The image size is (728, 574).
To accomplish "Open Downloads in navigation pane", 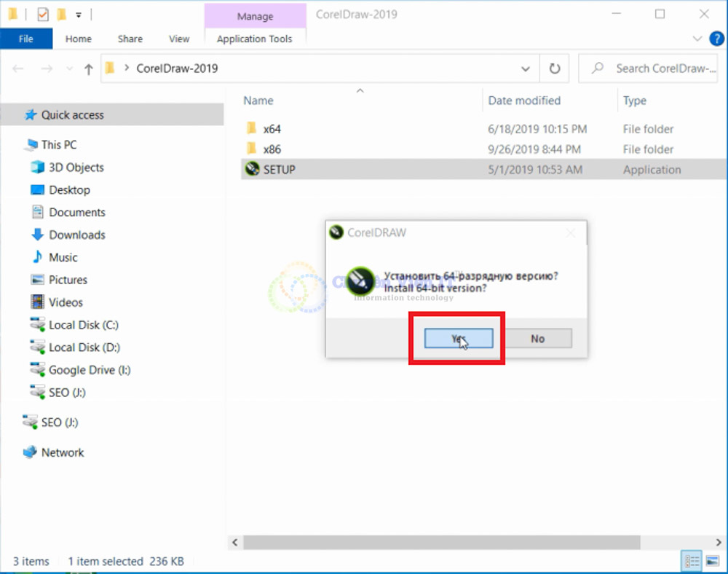I will point(76,235).
